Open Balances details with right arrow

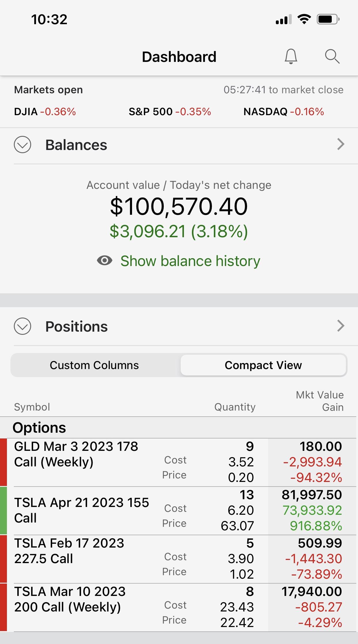pyautogui.click(x=340, y=144)
